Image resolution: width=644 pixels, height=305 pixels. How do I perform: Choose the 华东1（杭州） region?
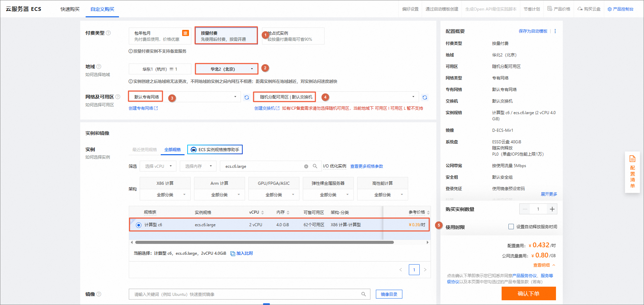(x=160, y=69)
